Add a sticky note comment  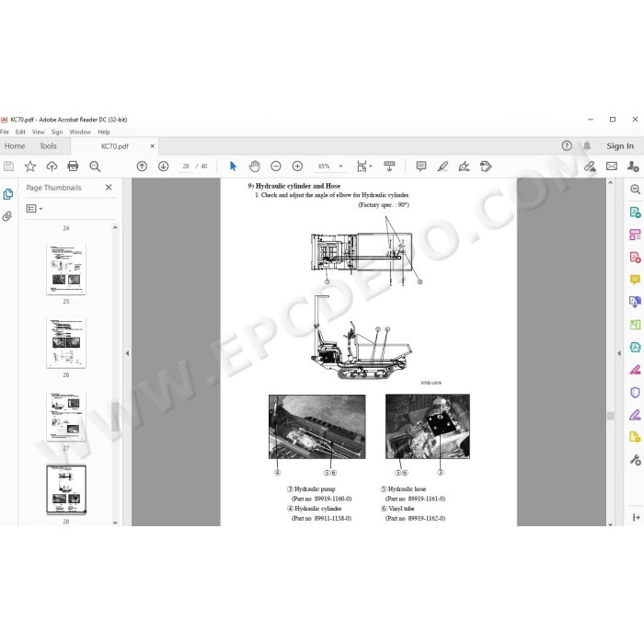pyautogui.click(x=421, y=167)
